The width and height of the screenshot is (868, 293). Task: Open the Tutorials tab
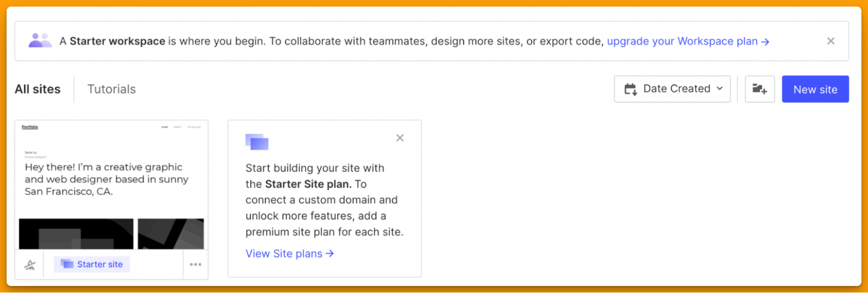112,89
